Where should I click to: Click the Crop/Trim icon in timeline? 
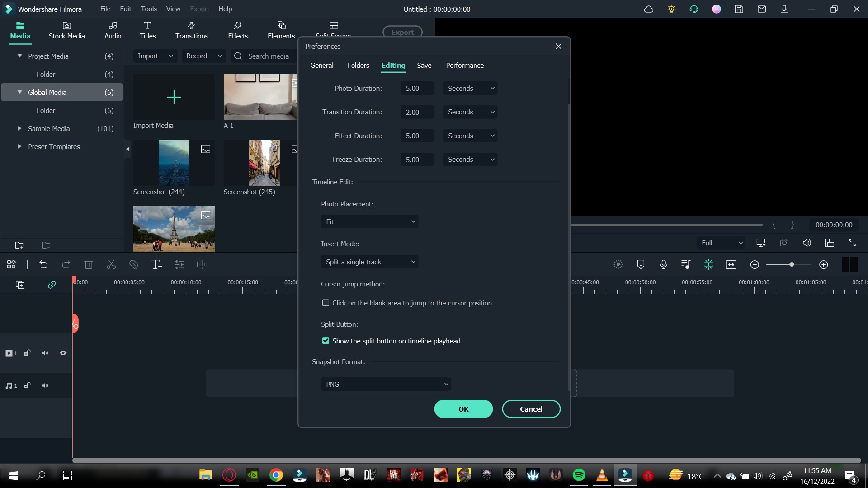click(134, 264)
